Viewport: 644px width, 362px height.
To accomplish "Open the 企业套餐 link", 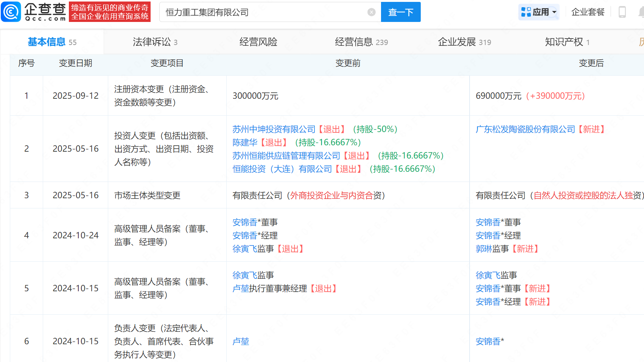I will [x=588, y=12].
